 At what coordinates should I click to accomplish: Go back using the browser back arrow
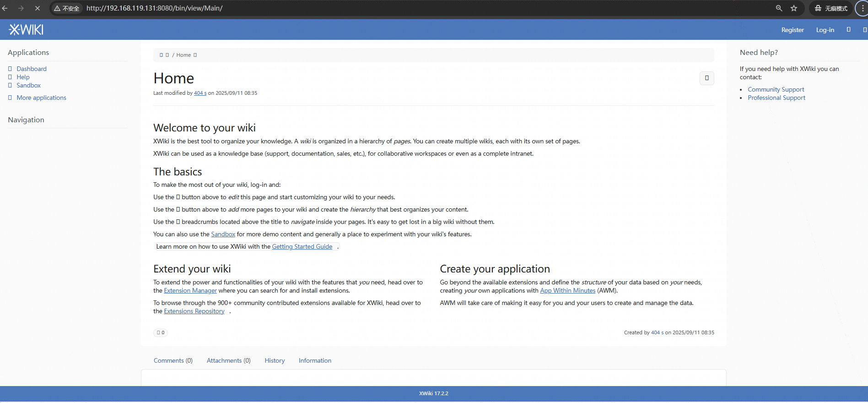tap(5, 8)
